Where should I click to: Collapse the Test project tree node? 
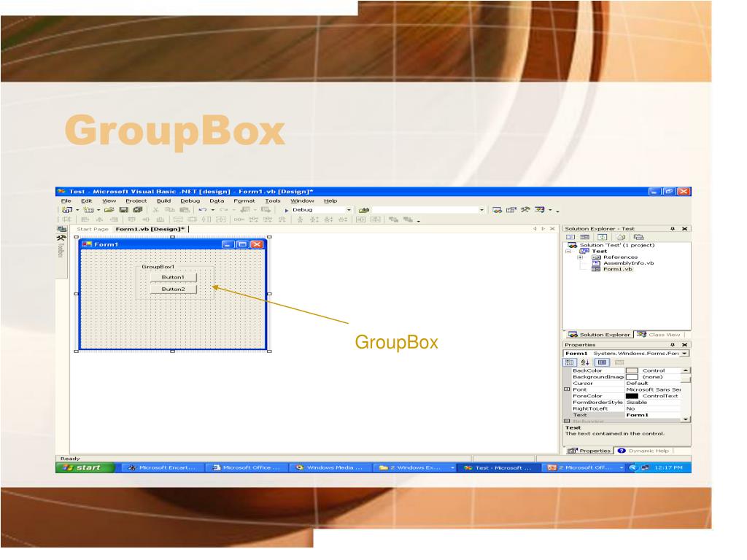pyautogui.click(x=568, y=251)
